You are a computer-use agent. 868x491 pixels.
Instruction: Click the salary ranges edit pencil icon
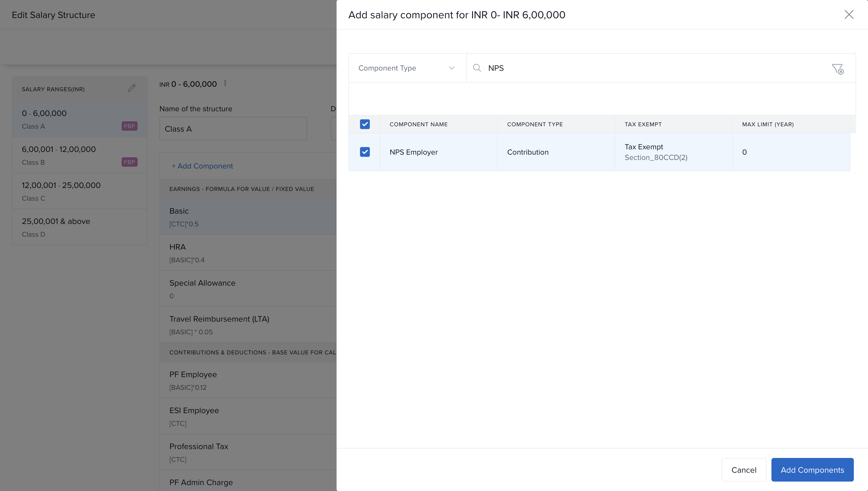click(x=132, y=88)
